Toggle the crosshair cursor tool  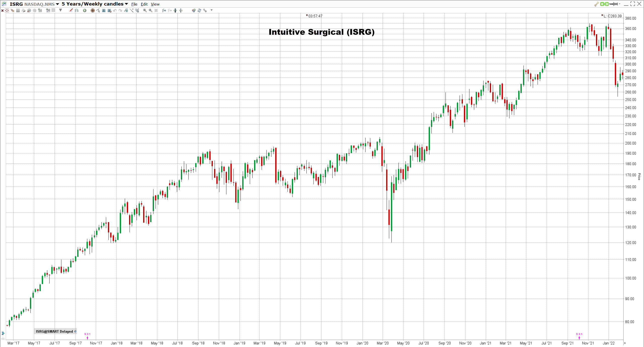coord(93,10)
